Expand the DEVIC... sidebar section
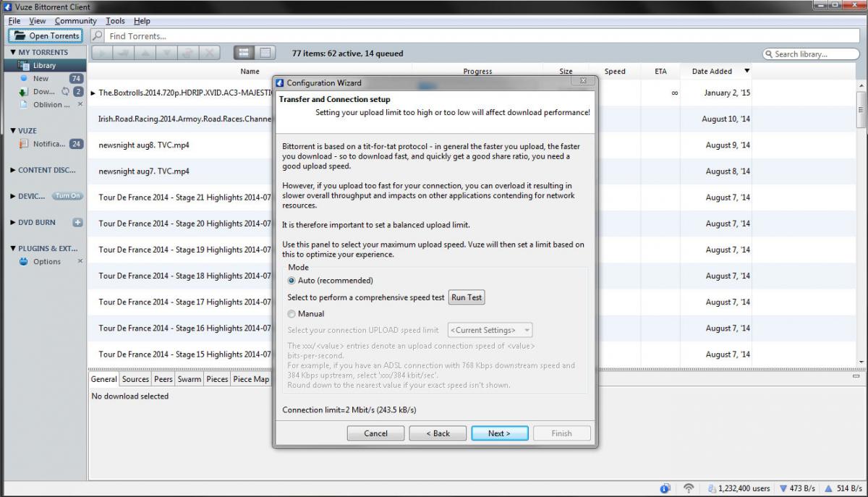This screenshot has height=497, width=868. 13,196
